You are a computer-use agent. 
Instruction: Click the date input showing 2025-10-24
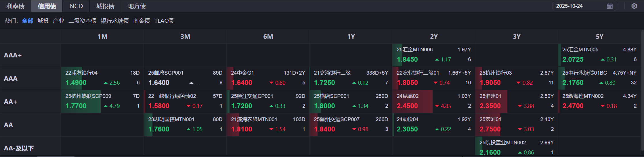click(x=578, y=6)
